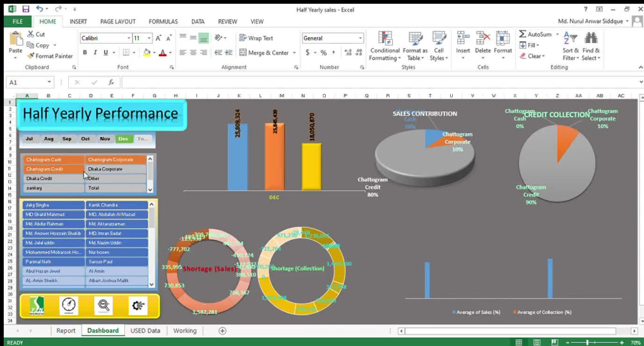Open Font dialog launcher
The width and height of the screenshot is (644, 346).
pyautogui.click(x=172, y=68)
